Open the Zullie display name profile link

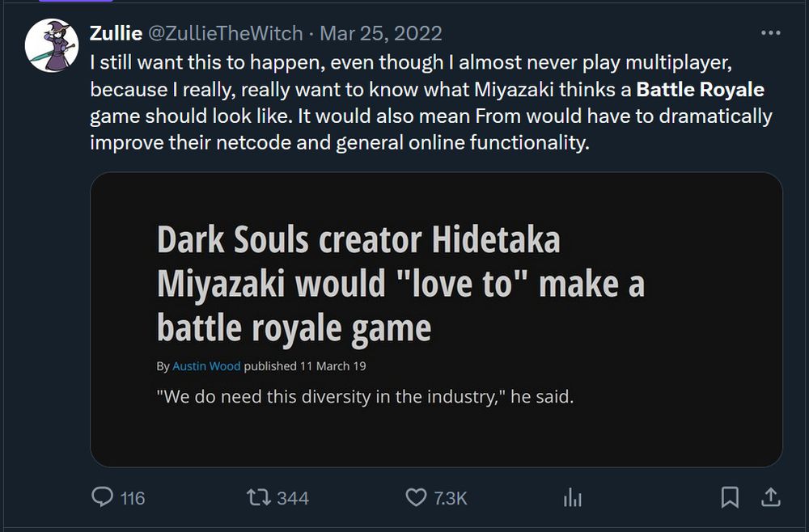(116, 33)
